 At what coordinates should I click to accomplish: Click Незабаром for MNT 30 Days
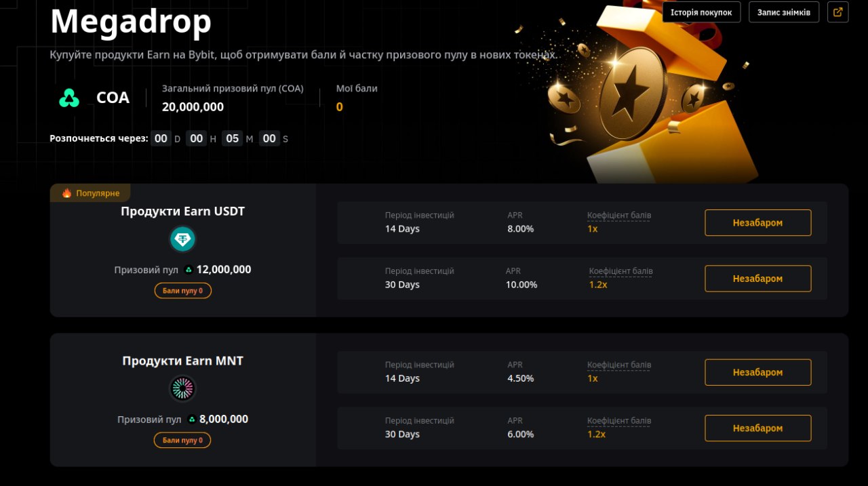tap(758, 428)
